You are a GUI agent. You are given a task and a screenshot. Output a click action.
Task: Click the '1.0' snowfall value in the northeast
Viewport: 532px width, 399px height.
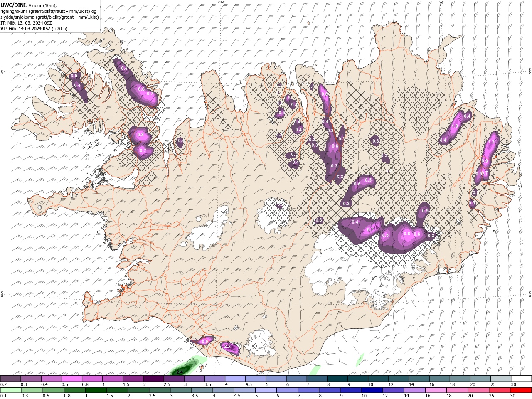click(x=455, y=126)
